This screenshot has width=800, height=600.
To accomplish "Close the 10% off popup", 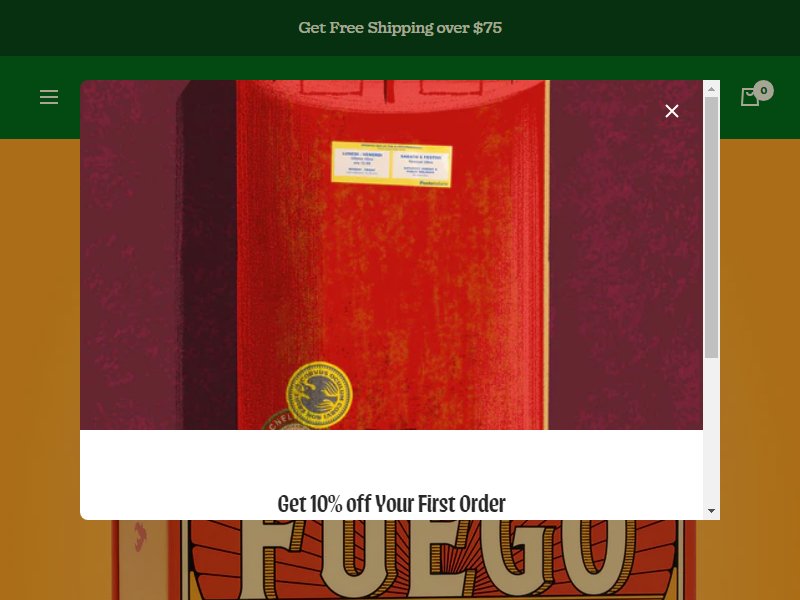I will coord(672,111).
